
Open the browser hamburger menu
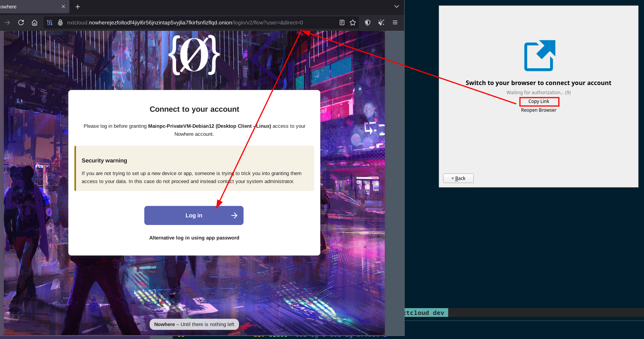(395, 22)
